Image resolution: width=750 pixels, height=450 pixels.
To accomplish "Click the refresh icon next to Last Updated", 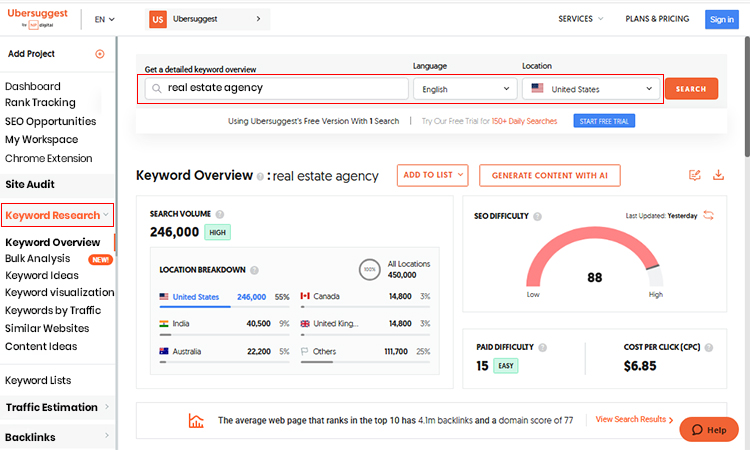I will (708, 216).
